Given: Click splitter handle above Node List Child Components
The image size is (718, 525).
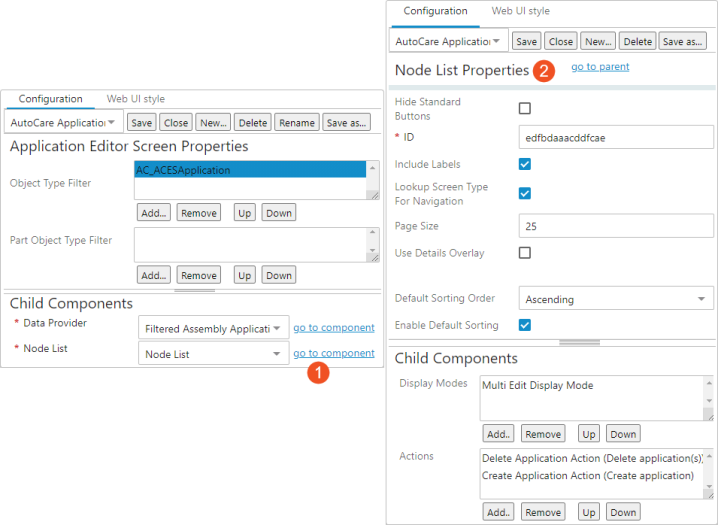Looking at the screenshot, I should point(579,342).
